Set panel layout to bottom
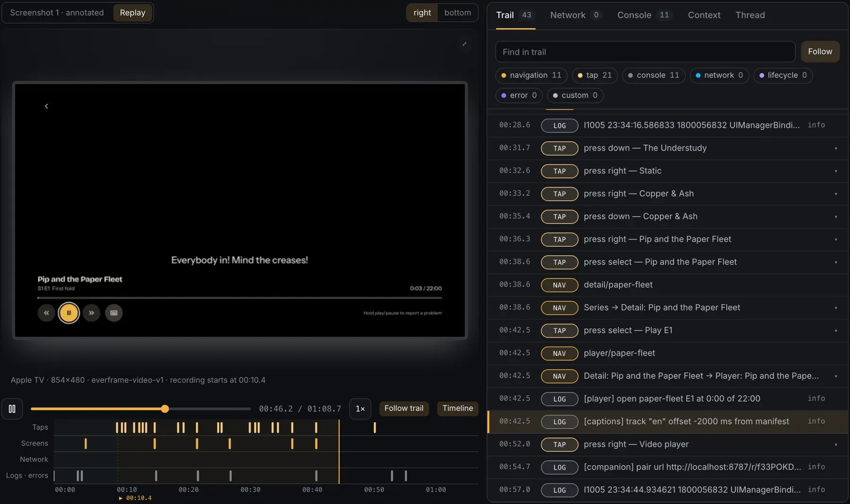Image resolution: width=850 pixels, height=504 pixels. click(x=458, y=13)
